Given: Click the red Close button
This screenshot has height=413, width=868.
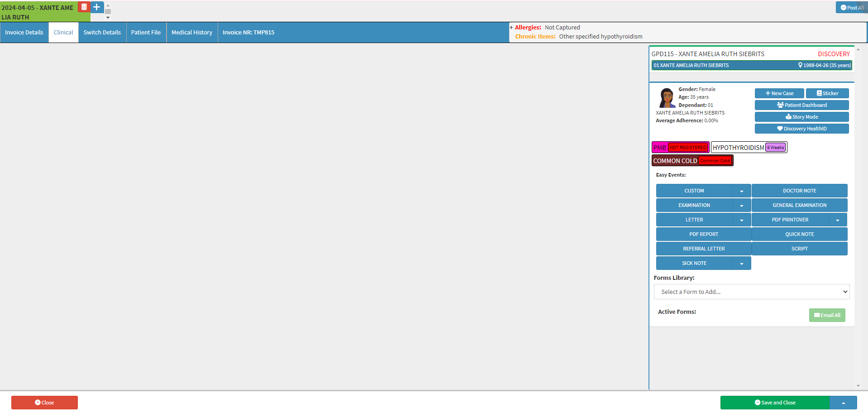Looking at the screenshot, I should point(44,403).
